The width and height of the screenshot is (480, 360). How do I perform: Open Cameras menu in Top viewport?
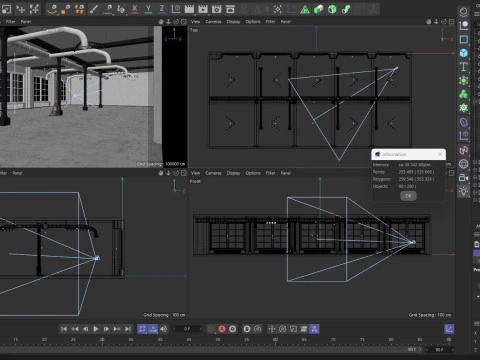pyautogui.click(x=213, y=22)
